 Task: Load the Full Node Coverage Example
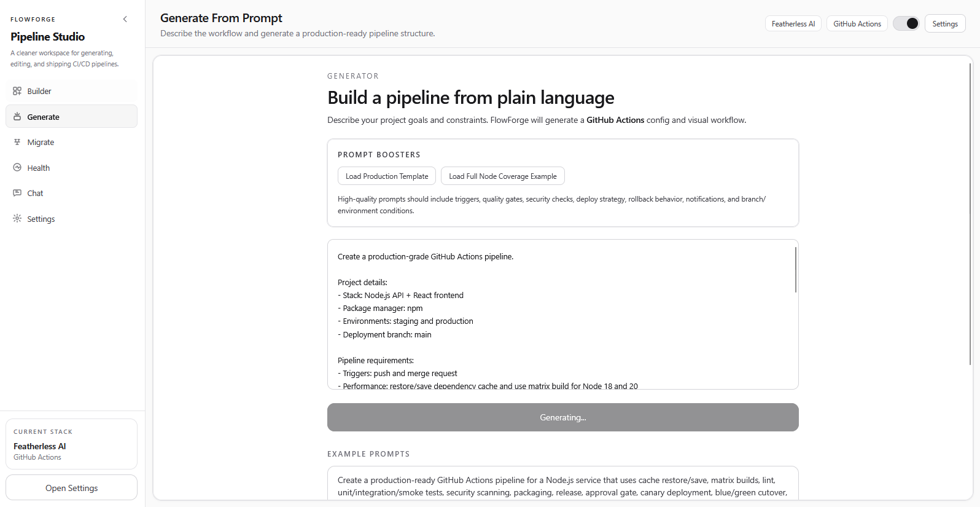click(x=502, y=176)
